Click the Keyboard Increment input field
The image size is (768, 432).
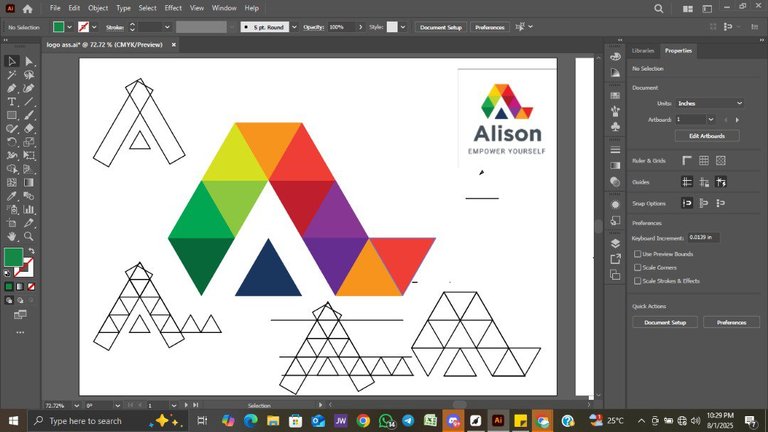[703, 237]
